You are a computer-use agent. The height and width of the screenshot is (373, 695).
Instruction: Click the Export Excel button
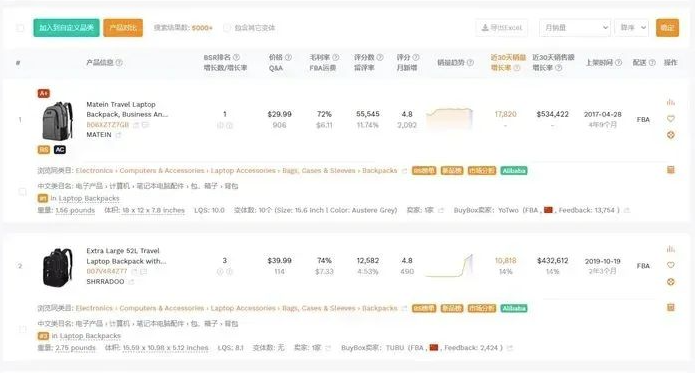(x=502, y=27)
